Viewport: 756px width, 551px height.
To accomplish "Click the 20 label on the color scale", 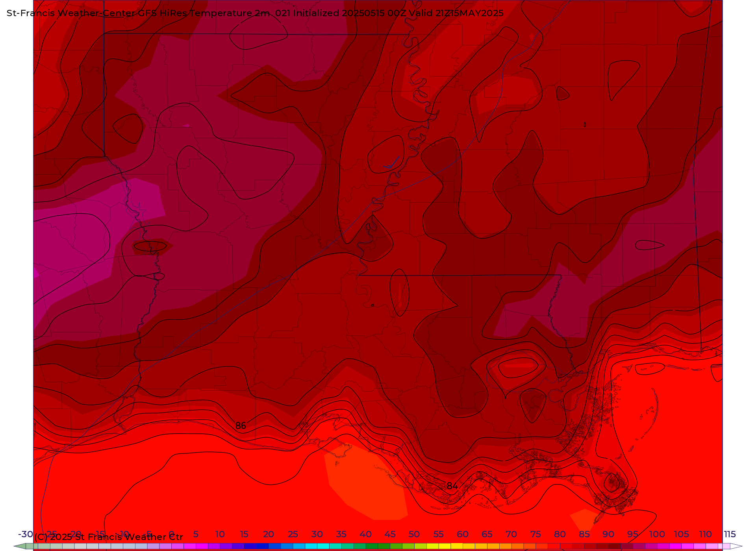I will coord(269,534).
